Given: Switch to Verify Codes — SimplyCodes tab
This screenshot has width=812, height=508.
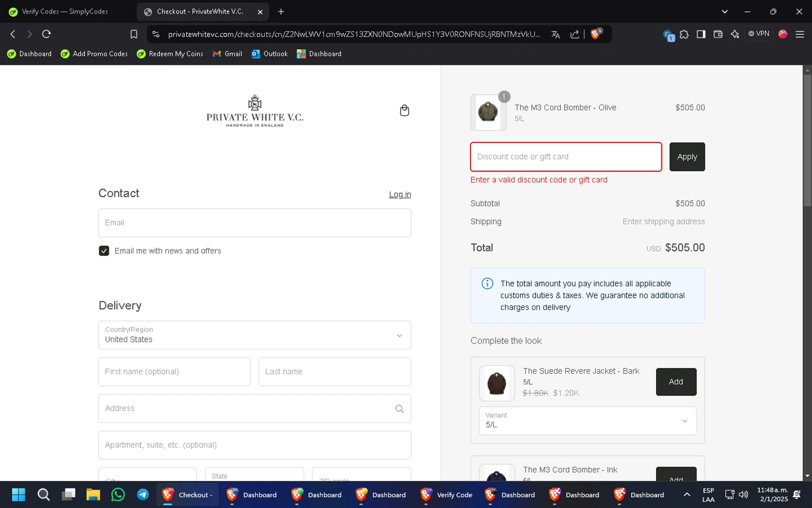Looking at the screenshot, I should click(x=65, y=11).
